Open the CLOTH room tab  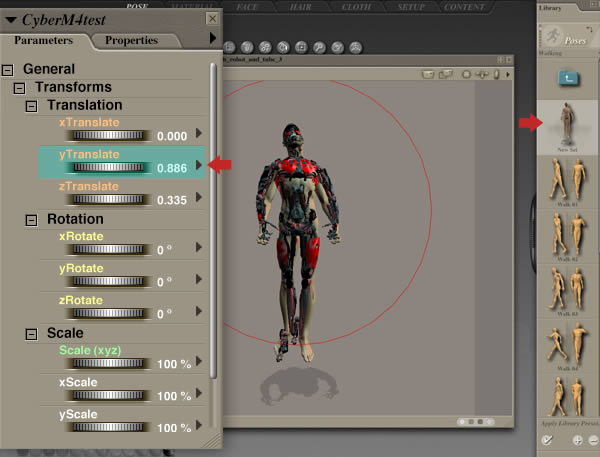[356, 7]
